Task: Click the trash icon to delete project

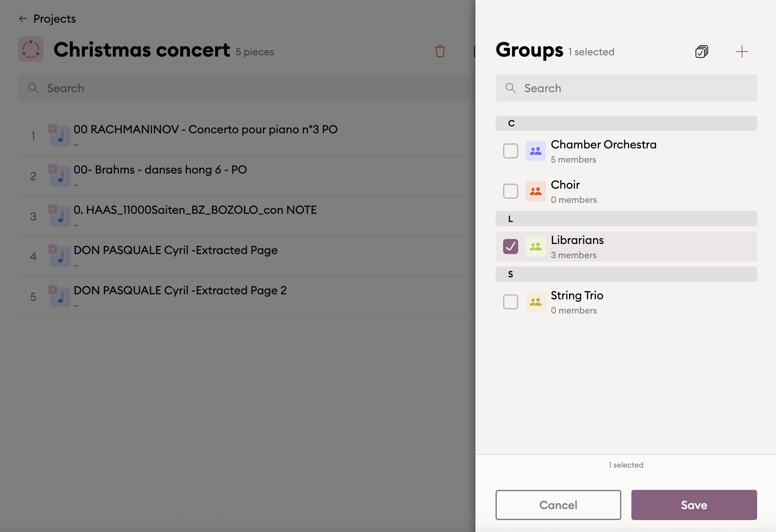Action: click(440, 52)
